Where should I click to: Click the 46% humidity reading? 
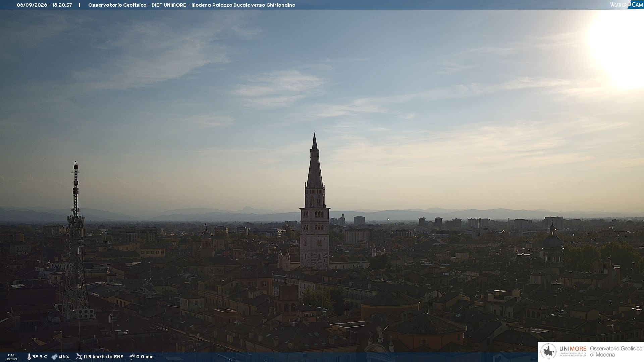click(x=64, y=357)
